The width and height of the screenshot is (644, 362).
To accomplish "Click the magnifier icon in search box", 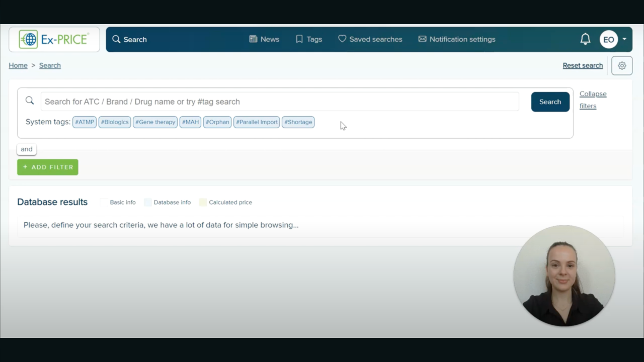I will [30, 101].
